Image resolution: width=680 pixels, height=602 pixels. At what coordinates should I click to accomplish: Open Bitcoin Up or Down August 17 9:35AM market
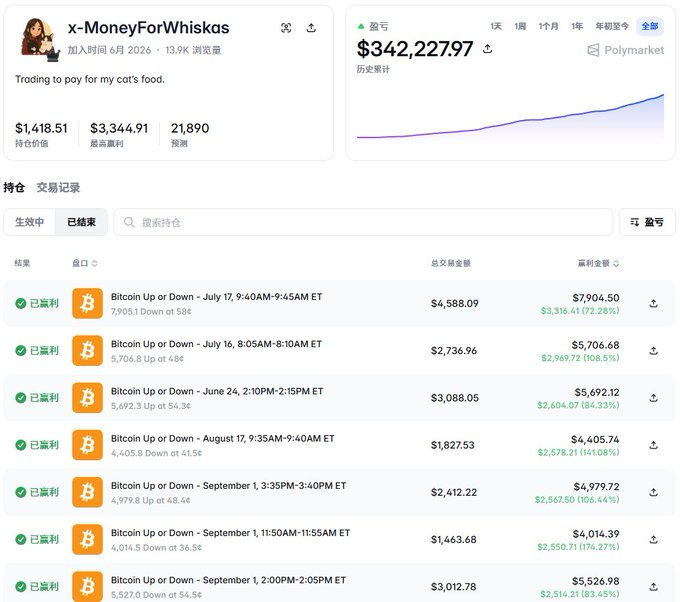coord(223,439)
